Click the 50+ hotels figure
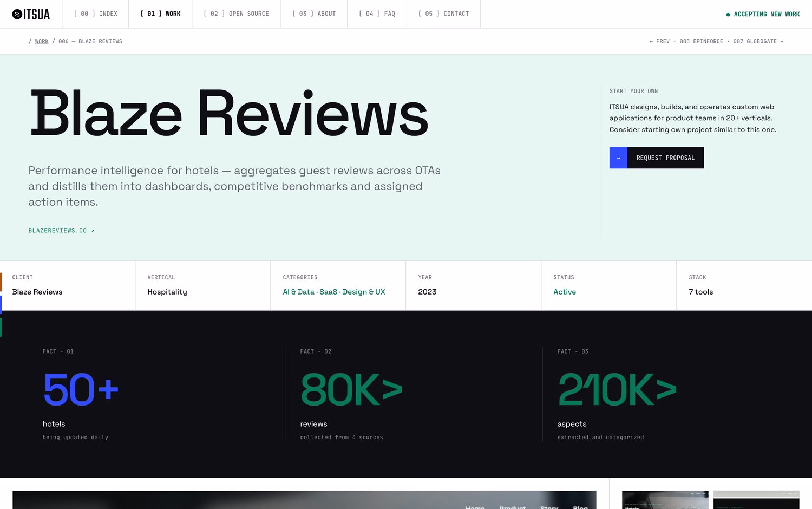 click(81, 389)
